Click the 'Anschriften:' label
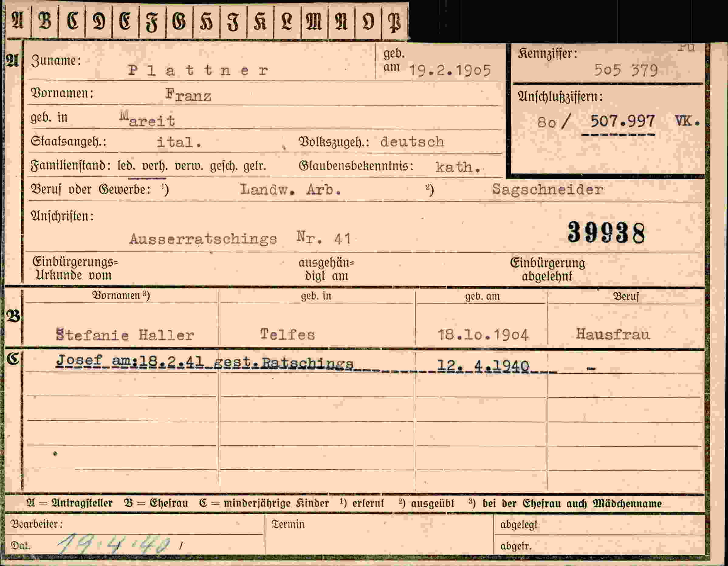Screen dimensions: 728x566 (x=62, y=216)
